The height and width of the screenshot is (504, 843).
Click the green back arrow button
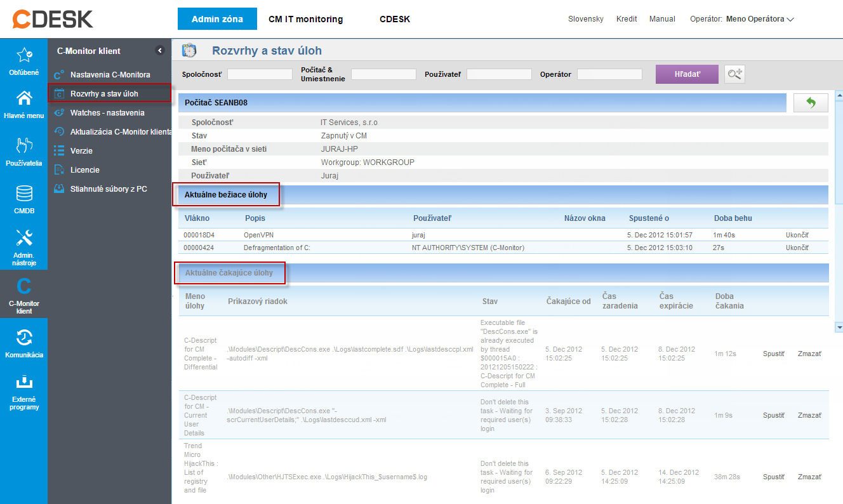(x=811, y=103)
